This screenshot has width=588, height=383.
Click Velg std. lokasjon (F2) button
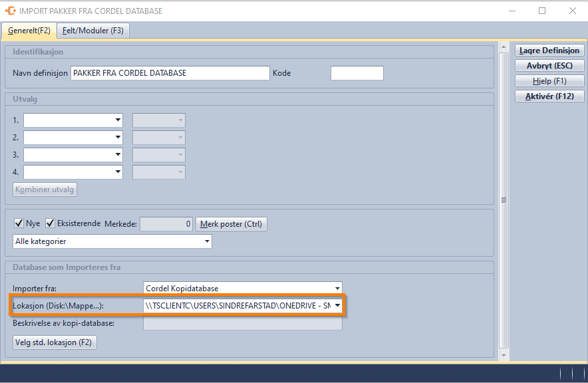55,342
